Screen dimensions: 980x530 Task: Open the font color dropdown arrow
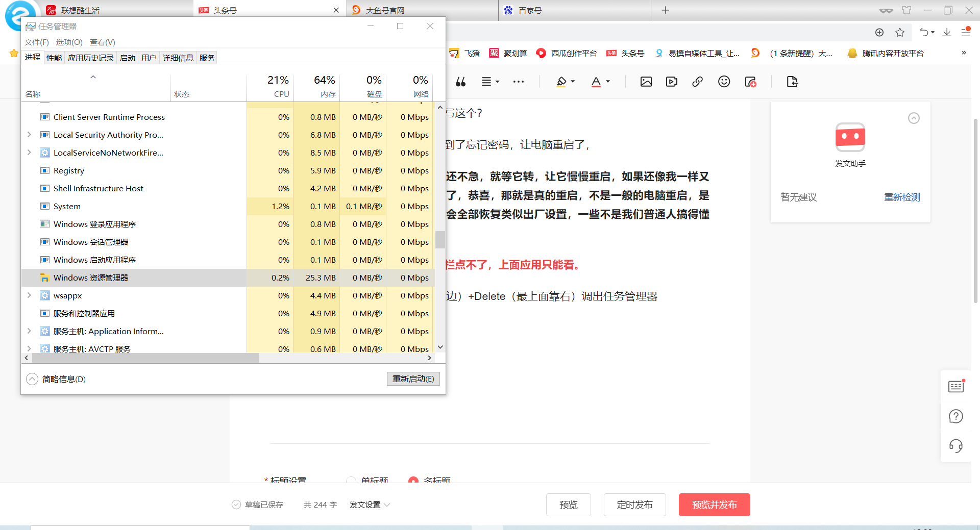coord(608,82)
